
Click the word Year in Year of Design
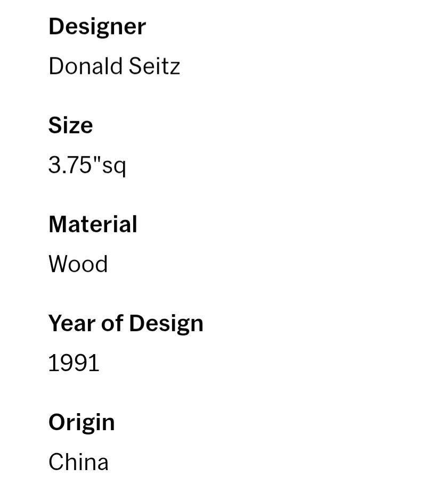click(72, 323)
